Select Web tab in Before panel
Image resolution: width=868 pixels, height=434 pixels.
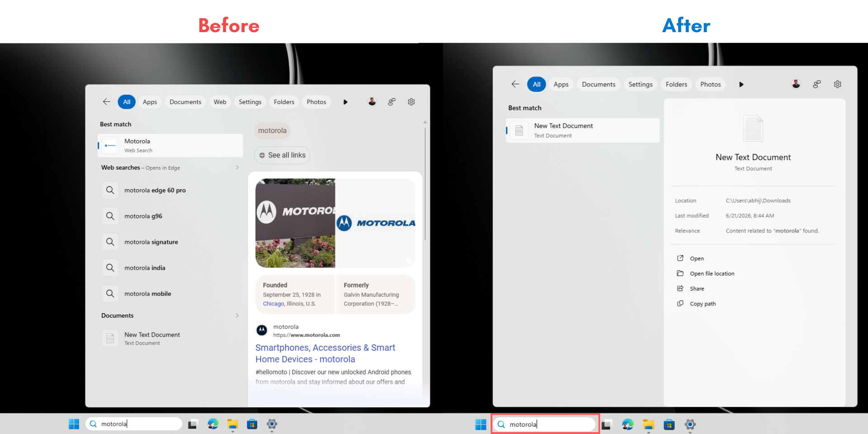click(x=220, y=102)
